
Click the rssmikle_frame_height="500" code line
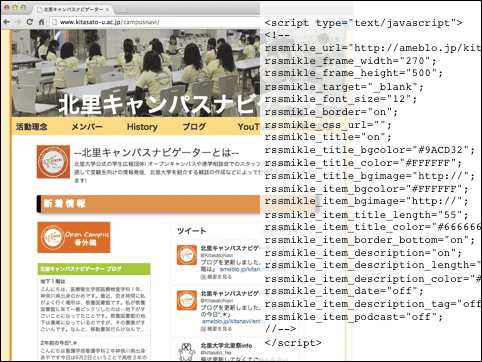(x=354, y=73)
